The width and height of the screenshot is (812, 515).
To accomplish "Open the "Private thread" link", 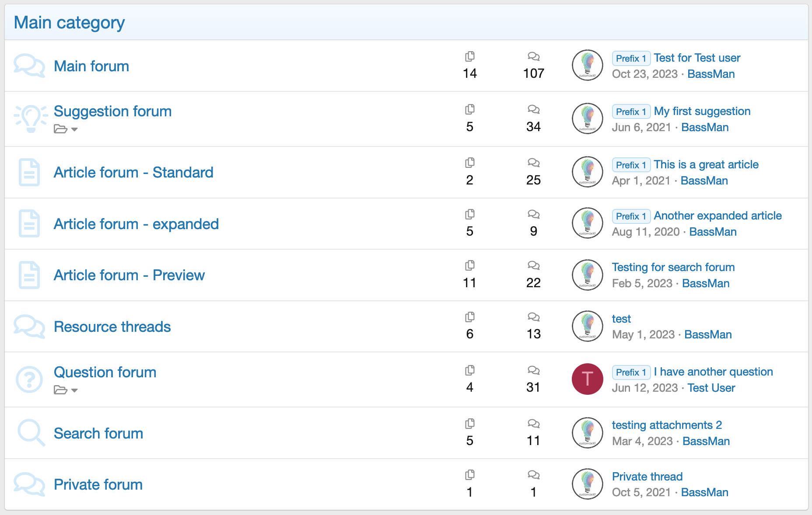I will (x=647, y=477).
